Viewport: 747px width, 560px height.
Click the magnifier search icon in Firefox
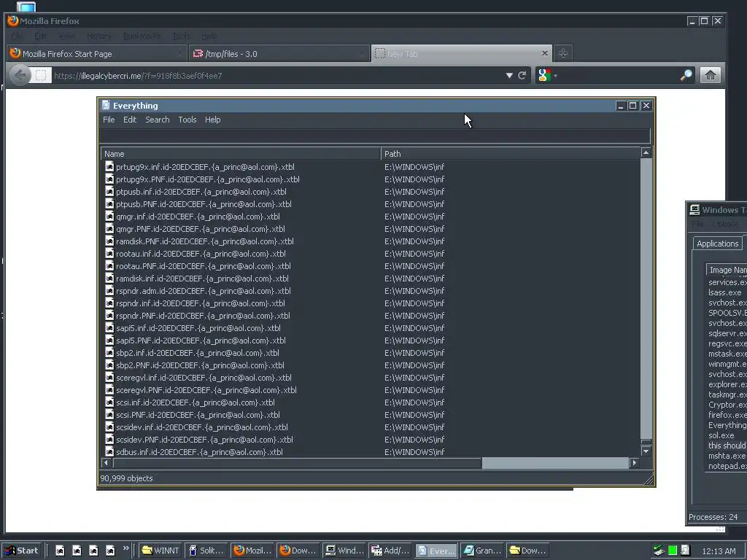[x=686, y=75]
